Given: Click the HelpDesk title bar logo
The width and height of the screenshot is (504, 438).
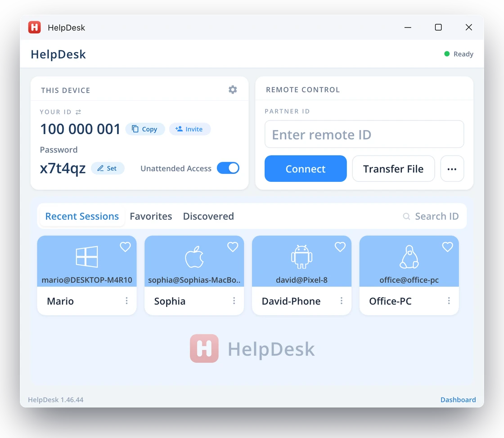Looking at the screenshot, I should click(x=34, y=27).
